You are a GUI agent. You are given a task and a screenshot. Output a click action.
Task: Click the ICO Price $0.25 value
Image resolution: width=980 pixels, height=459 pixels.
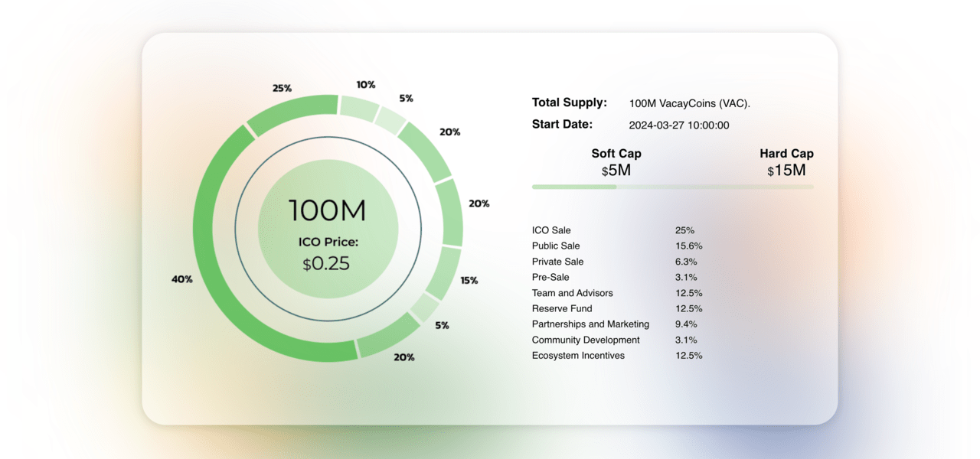[328, 264]
